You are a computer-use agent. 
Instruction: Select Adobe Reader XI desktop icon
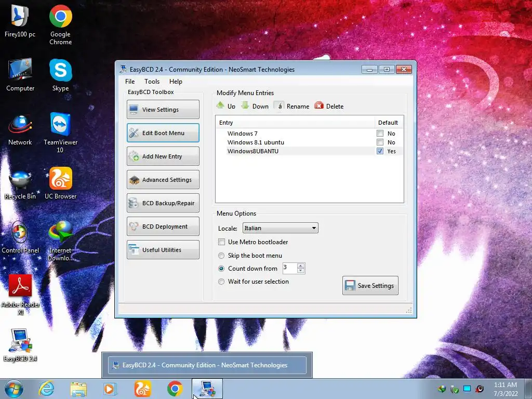[x=20, y=295]
